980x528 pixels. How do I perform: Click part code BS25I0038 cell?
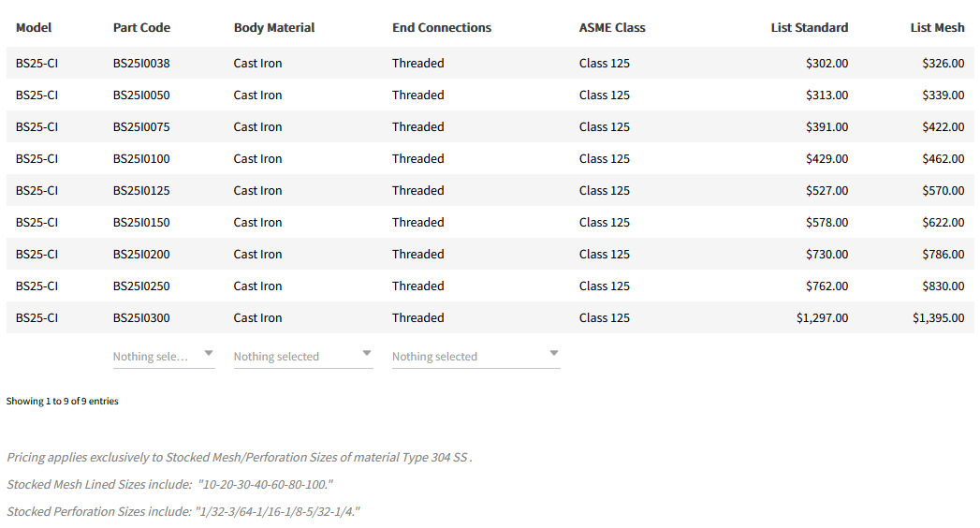click(x=141, y=64)
